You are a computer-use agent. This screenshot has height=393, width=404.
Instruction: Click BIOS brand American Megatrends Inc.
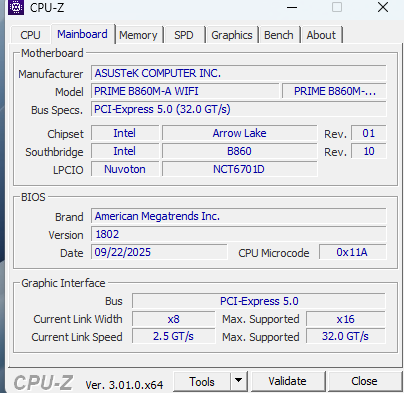click(239, 216)
